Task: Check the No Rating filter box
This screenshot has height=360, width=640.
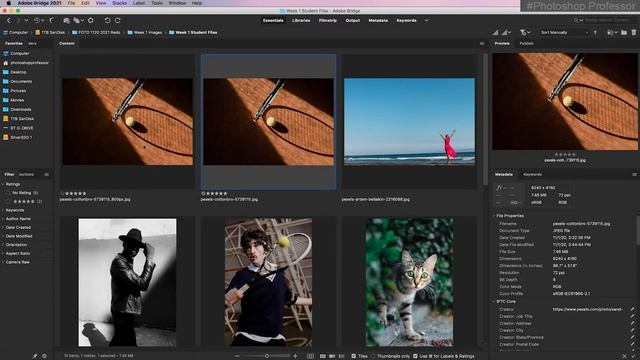Action: pos(8,193)
